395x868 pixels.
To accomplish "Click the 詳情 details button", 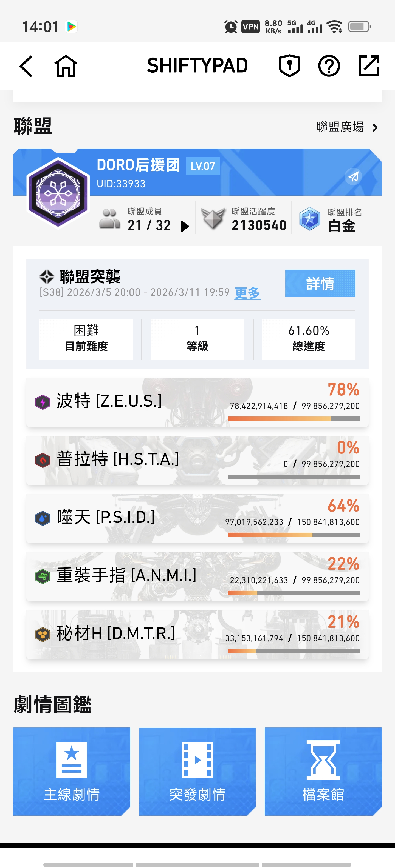I will pos(320,283).
